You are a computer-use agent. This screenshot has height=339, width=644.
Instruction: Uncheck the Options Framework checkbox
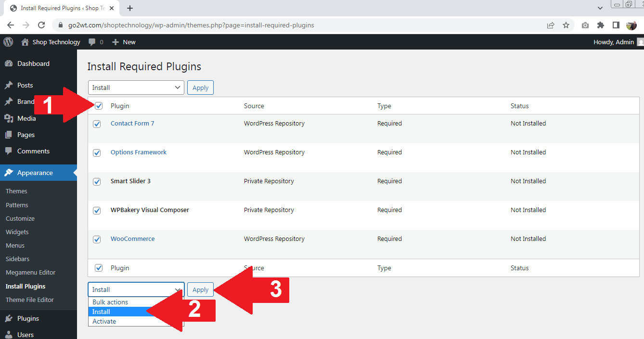(x=97, y=153)
